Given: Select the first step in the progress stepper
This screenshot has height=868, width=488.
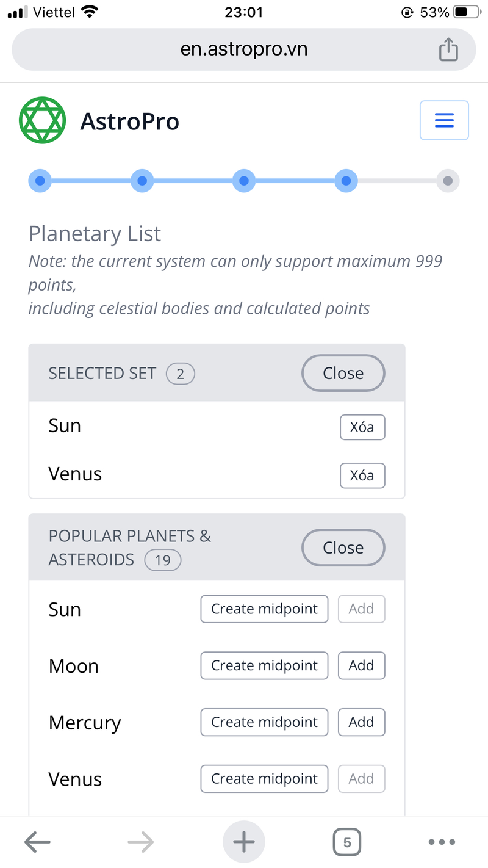Looking at the screenshot, I should click(40, 180).
